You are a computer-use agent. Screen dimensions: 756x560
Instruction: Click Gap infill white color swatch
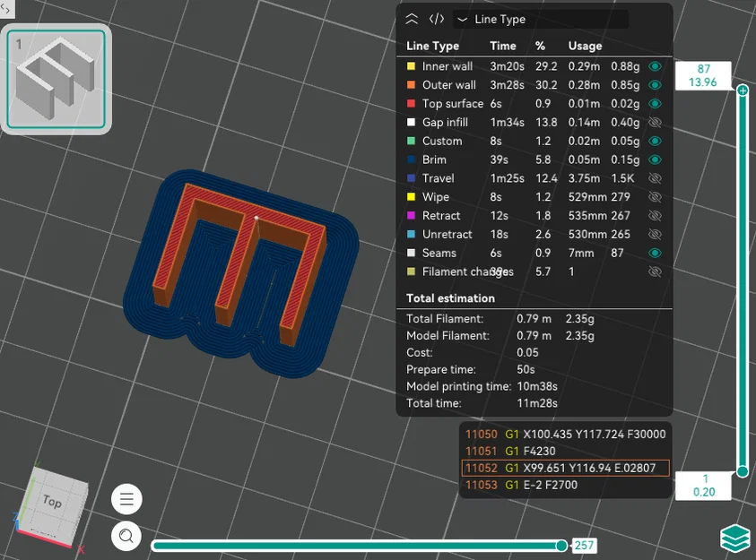point(411,123)
